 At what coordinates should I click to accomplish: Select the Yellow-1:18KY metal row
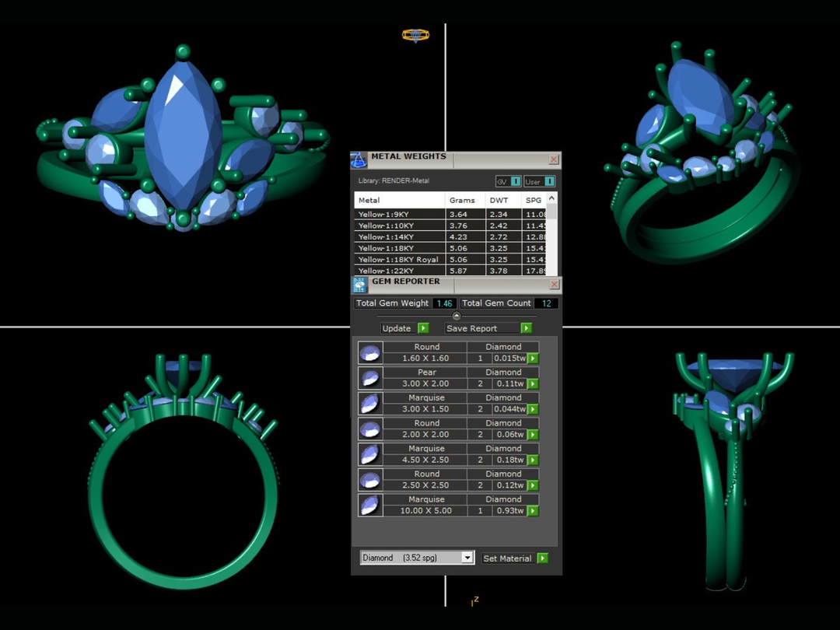[450, 248]
